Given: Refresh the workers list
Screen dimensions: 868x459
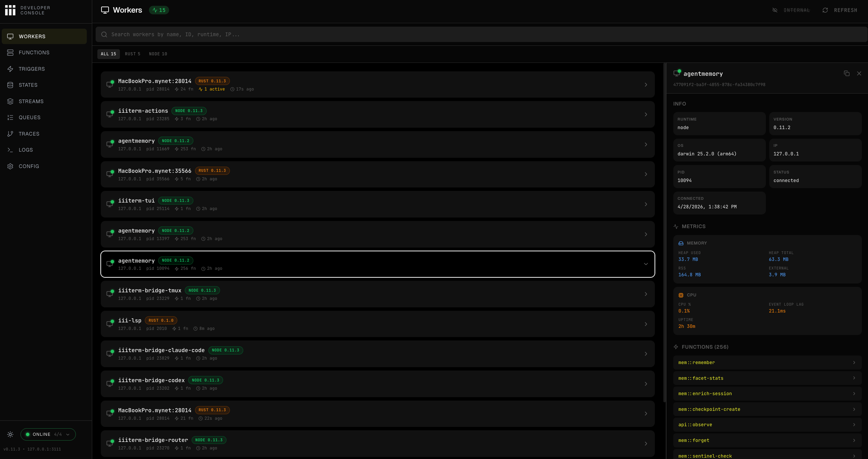Looking at the screenshot, I should [x=840, y=10].
